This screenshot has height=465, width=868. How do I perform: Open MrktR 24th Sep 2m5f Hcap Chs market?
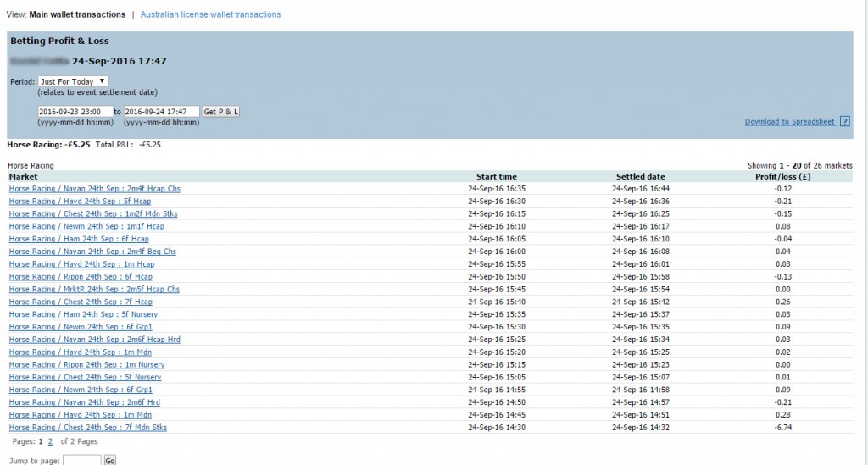point(94,289)
